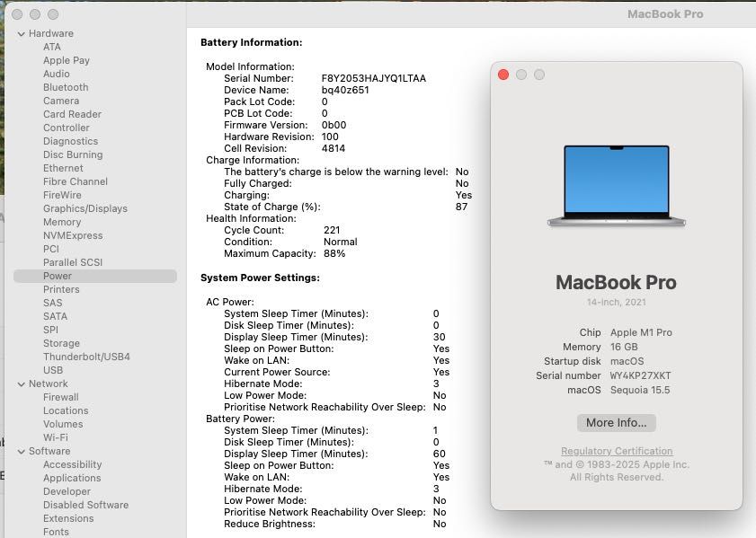Select Developer under Software

click(67, 492)
